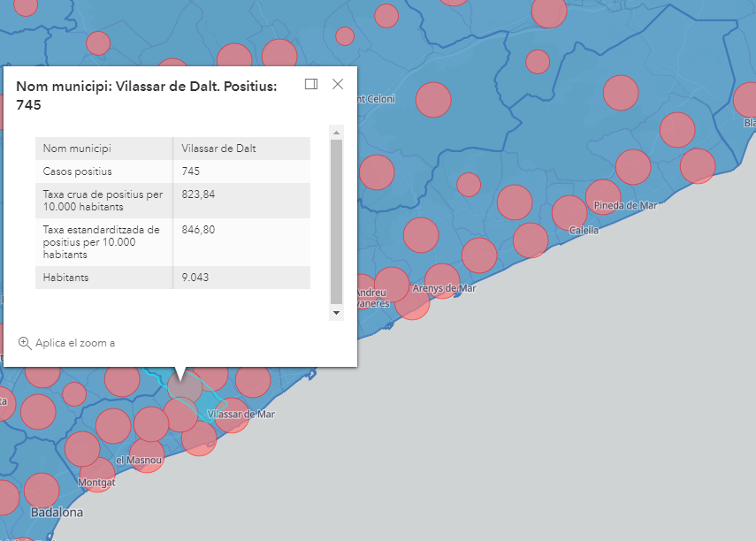Click the 'Habitants' value 9.043 cell
This screenshot has width=756, height=541.
(241, 278)
